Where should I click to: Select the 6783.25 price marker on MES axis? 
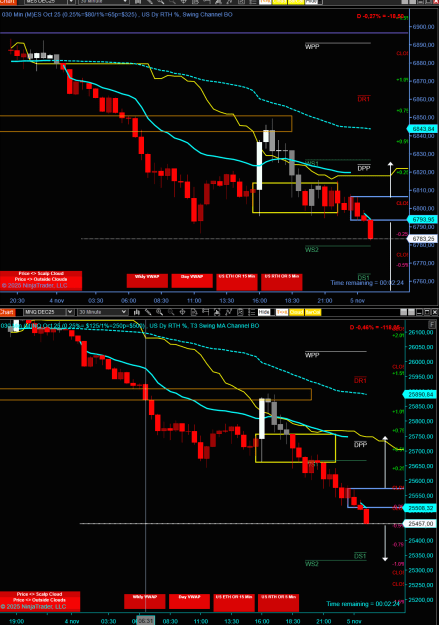pos(423,238)
